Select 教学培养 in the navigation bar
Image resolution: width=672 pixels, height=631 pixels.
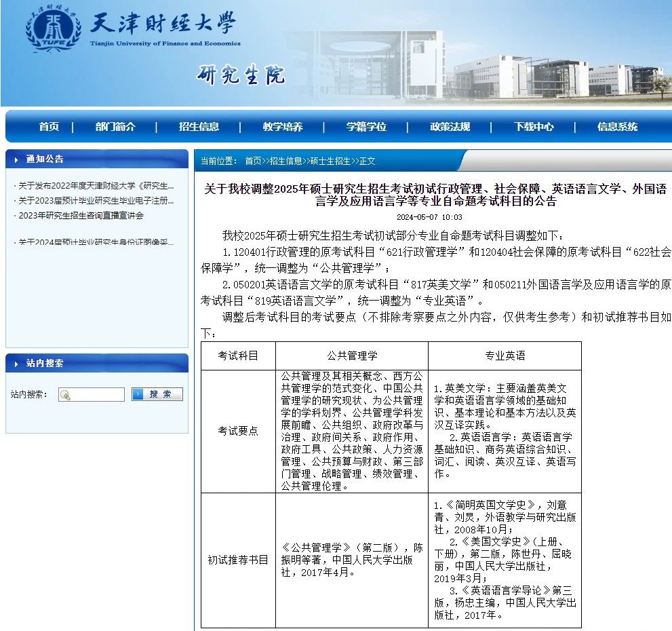283,127
